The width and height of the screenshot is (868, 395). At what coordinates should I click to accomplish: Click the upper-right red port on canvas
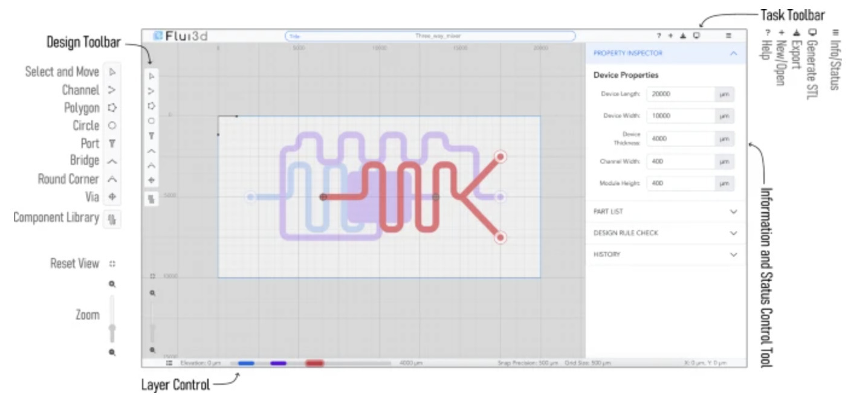[500, 157]
